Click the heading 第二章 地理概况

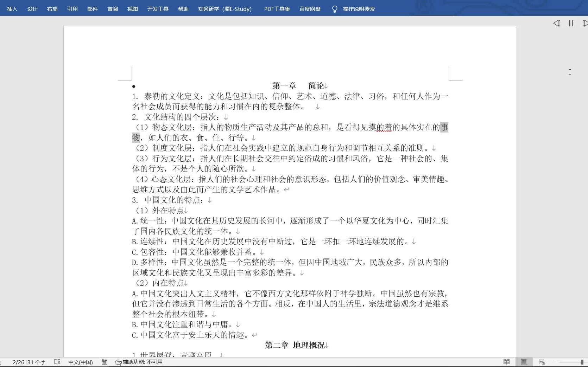[295, 345]
